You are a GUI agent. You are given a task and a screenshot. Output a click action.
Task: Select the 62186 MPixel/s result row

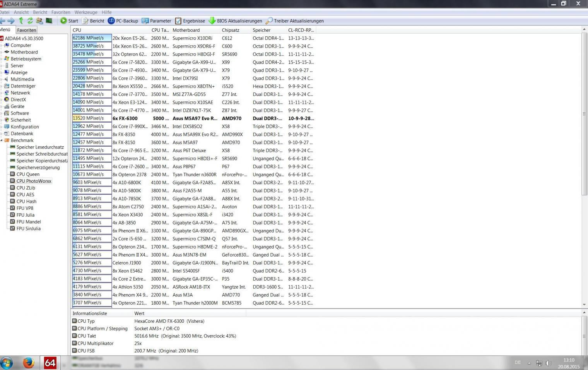tap(193, 38)
